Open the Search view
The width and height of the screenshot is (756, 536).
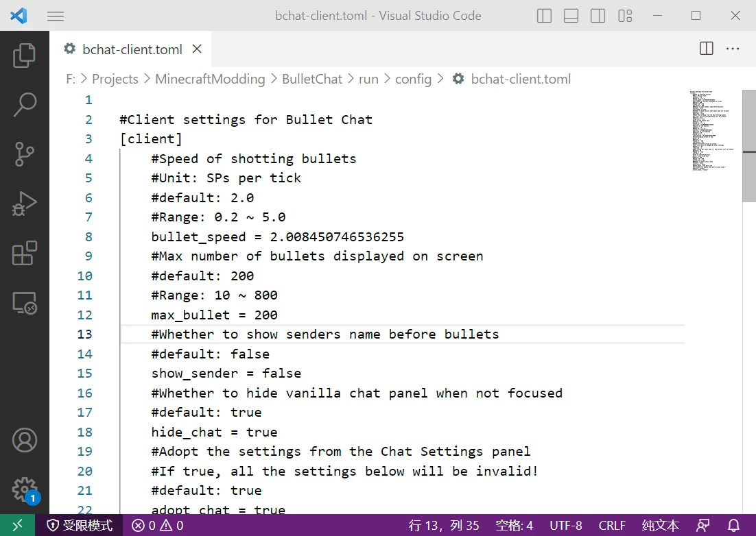click(x=24, y=104)
